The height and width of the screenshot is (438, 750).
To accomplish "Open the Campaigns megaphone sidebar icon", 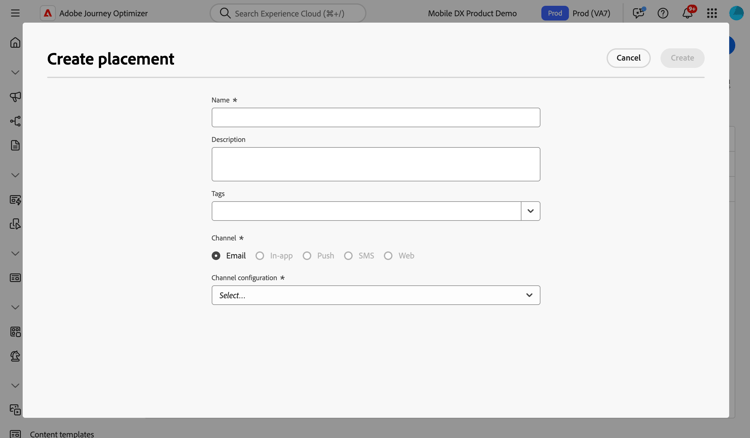I will 15,97.
